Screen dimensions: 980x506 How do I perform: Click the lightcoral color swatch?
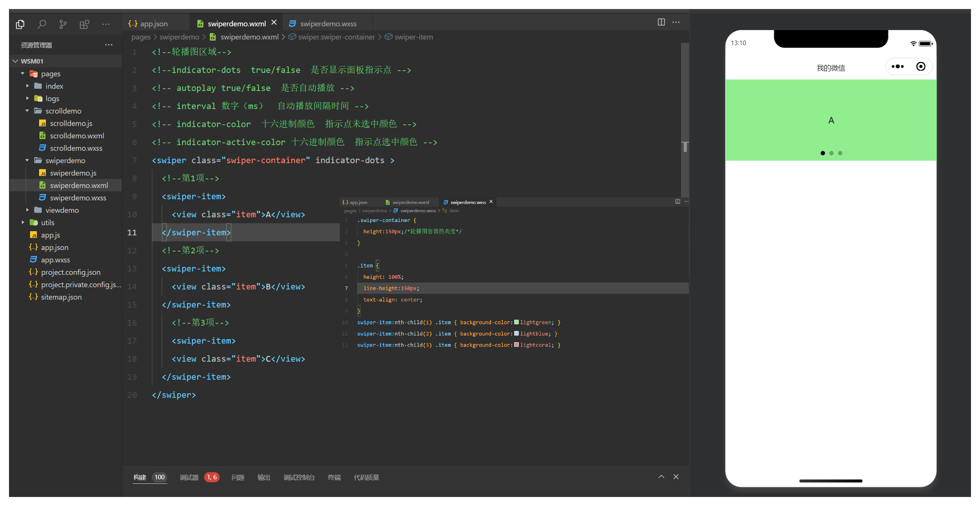click(516, 345)
